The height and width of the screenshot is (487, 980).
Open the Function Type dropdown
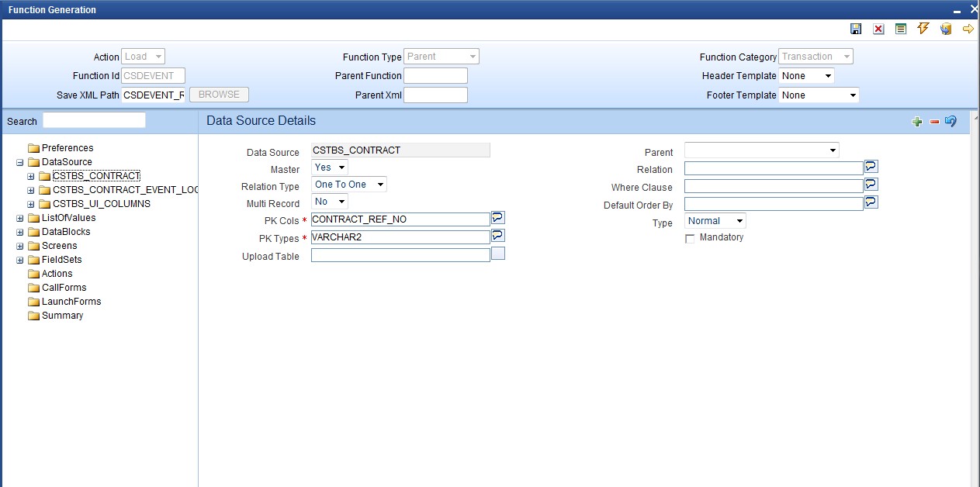click(x=442, y=57)
